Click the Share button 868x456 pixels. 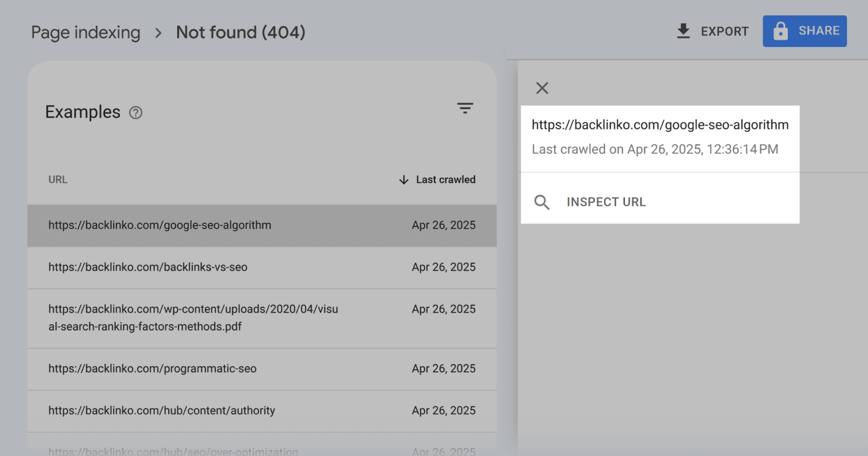805,31
